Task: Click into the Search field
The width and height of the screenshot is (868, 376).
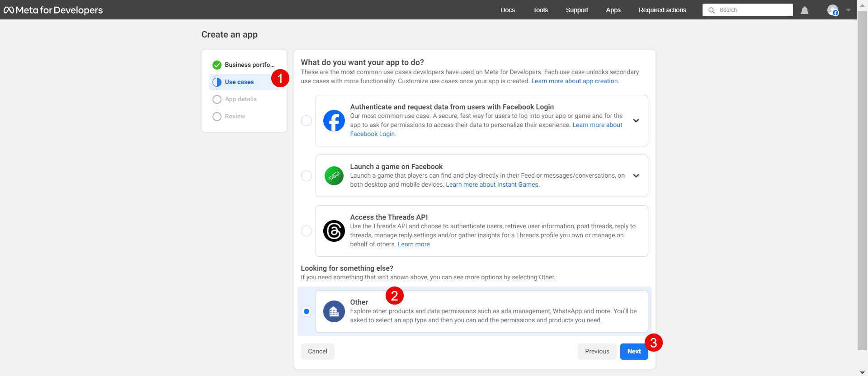Action: coord(748,10)
